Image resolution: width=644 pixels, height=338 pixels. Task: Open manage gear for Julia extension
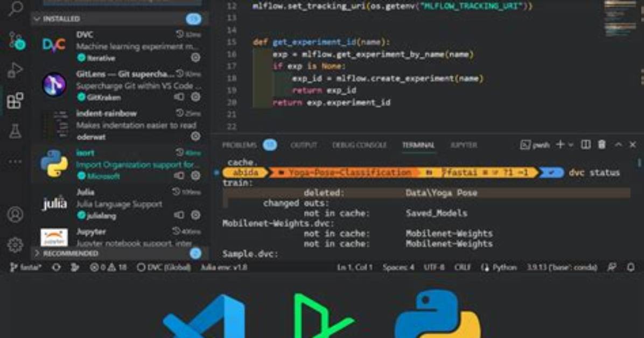pyautogui.click(x=196, y=215)
